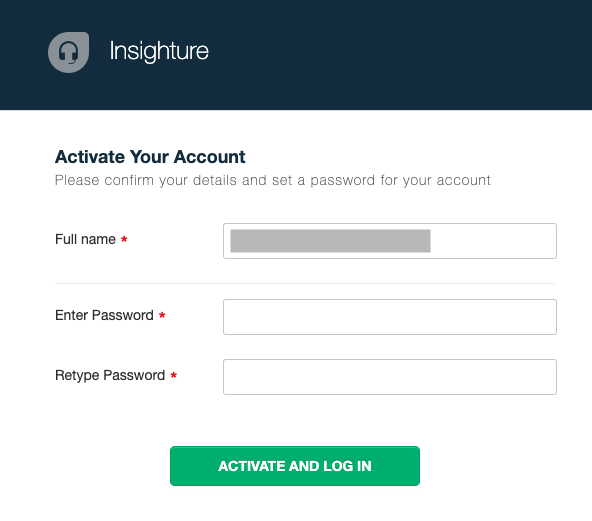
Task: Click empty space after prefilled name in field
Action: click(491, 241)
